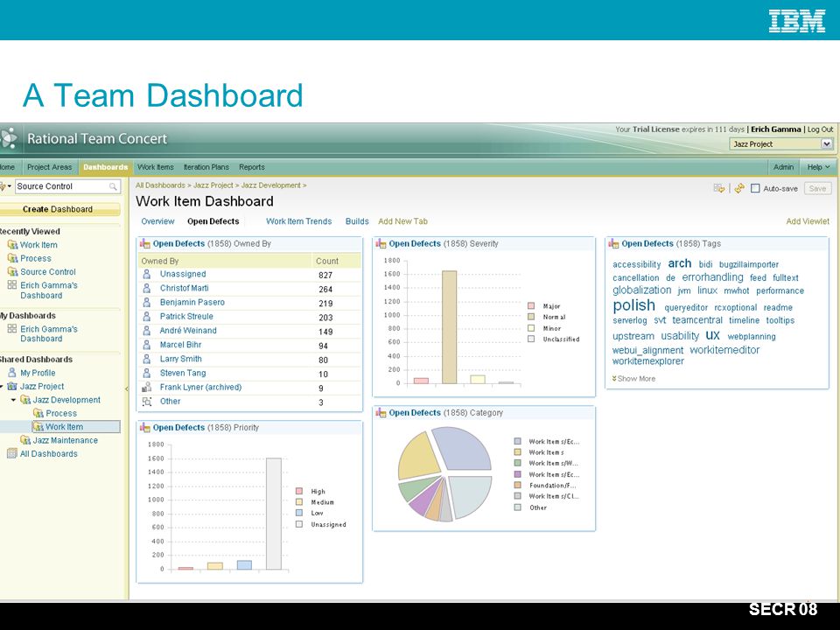The image size is (840, 630).
Task: Open the Work Items menu
Action: click(x=156, y=167)
